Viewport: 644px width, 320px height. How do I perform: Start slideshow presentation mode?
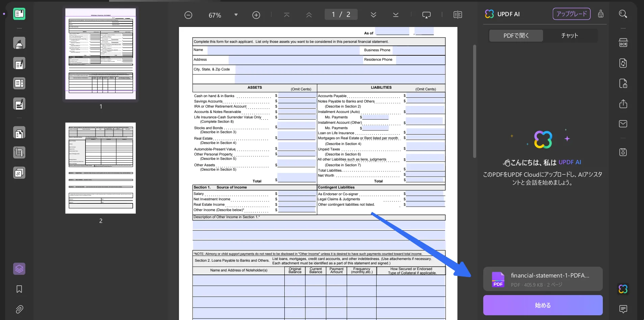pos(427,15)
